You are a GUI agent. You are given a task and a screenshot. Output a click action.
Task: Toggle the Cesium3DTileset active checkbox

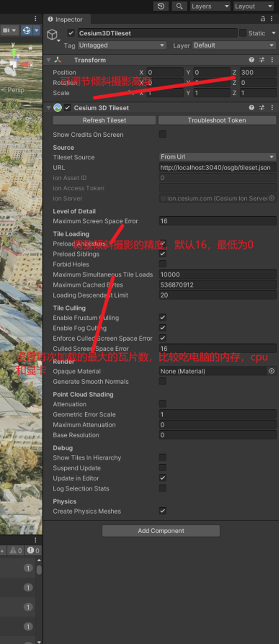71,33
